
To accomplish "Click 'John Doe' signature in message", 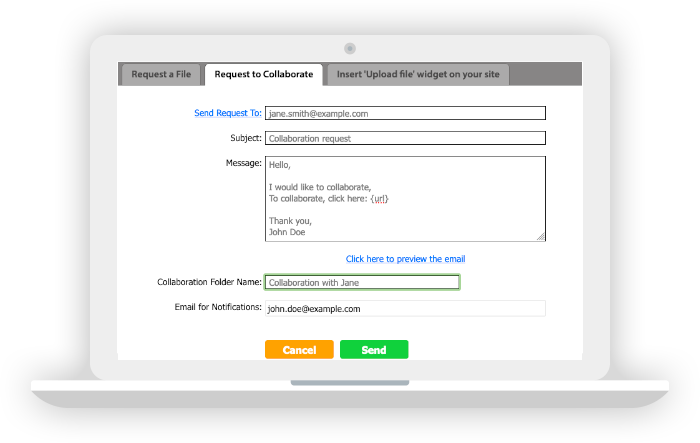I will click(287, 232).
